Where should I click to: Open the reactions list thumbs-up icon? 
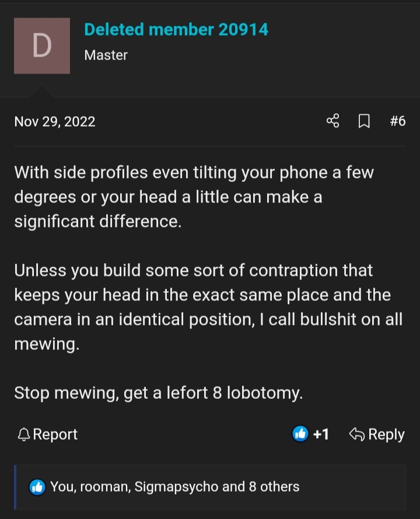pos(37,488)
